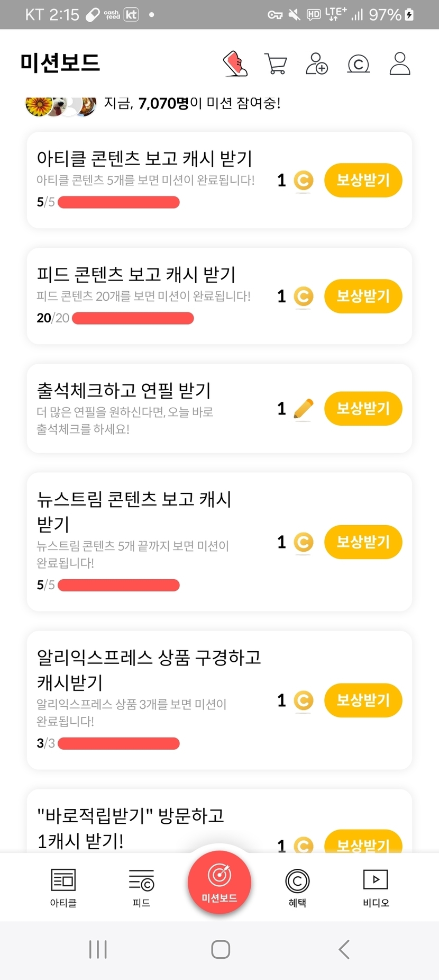The image size is (439, 980).
Task: Open the my profile icon
Action: tap(400, 64)
